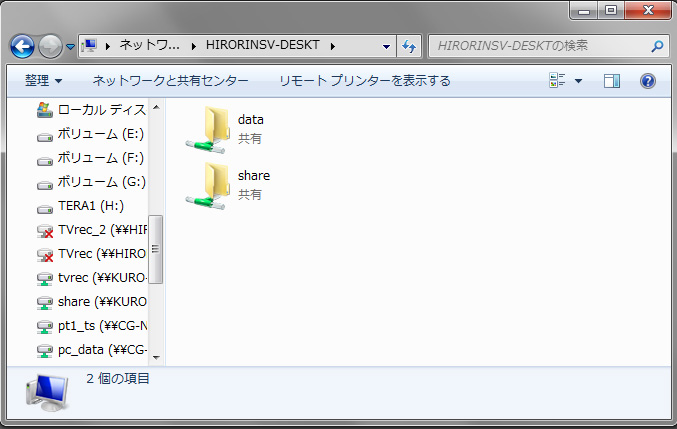Expand arrow after HIRORINSV-DESKT breadcrumb
Image resolution: width=677 pixels, height=429 pixels.
[x=332, y=46]
